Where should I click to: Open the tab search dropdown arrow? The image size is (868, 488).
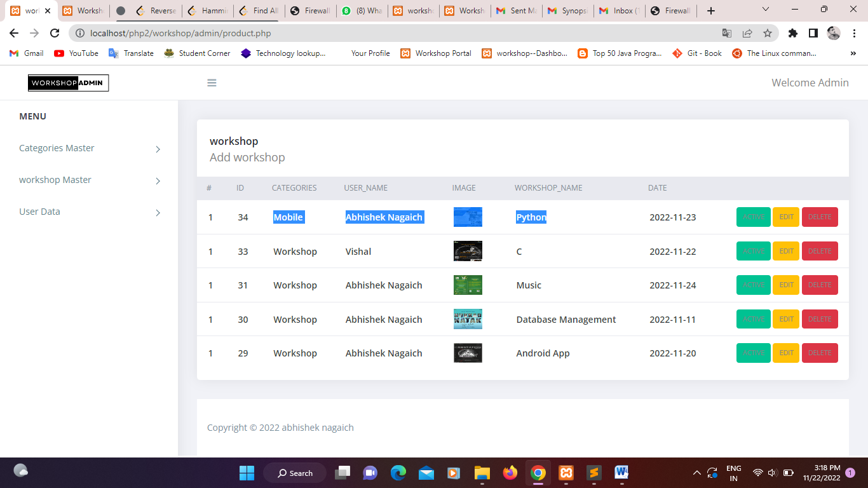[x=766, y=10]
